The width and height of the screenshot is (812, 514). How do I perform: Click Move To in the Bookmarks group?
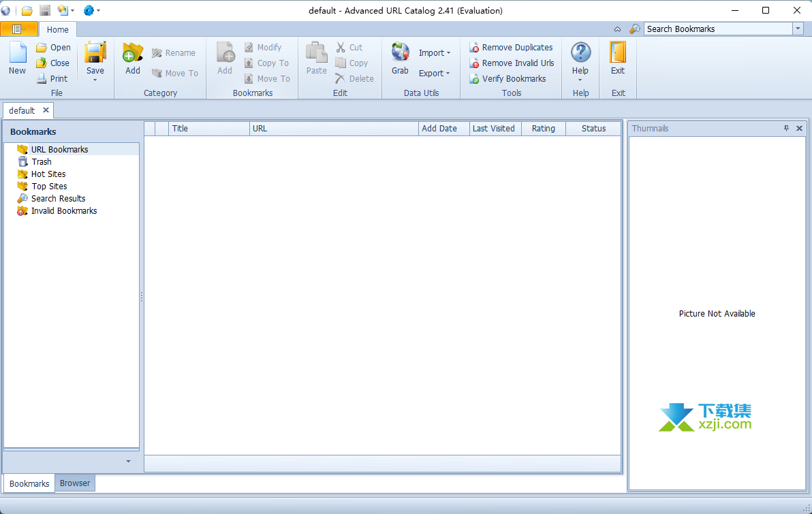(267, 79)
